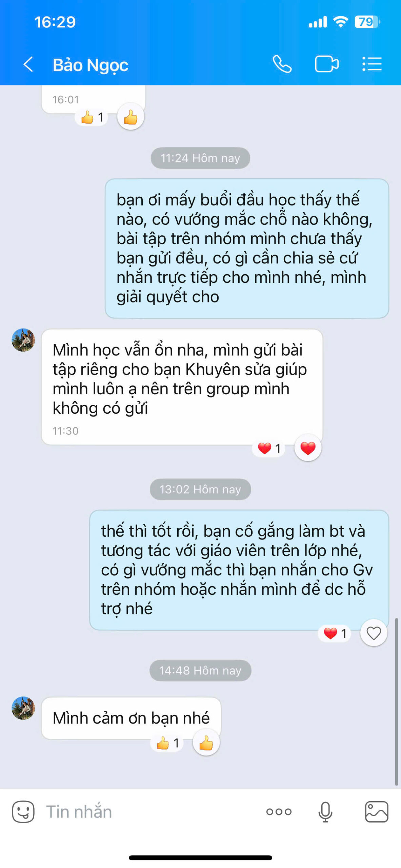Tap the back arrow to leave chat
401x868 pixels.
[28, 64]
